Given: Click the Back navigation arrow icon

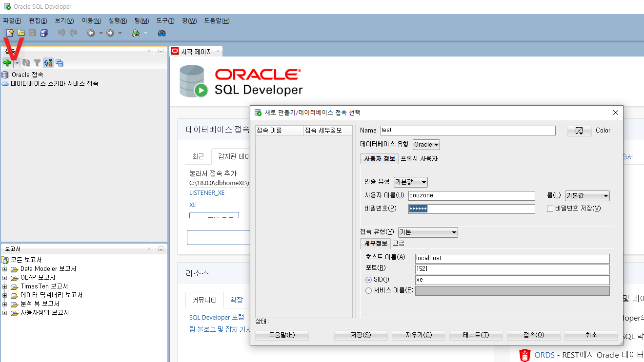Looking at the screenshot, I should coord(91,33).
